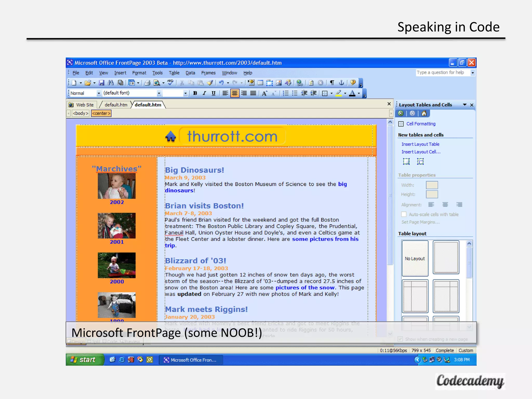Screen dimensions: 532x399
Task: Show paragraph marks with the pilcrow icon
Action: point(332,83)
